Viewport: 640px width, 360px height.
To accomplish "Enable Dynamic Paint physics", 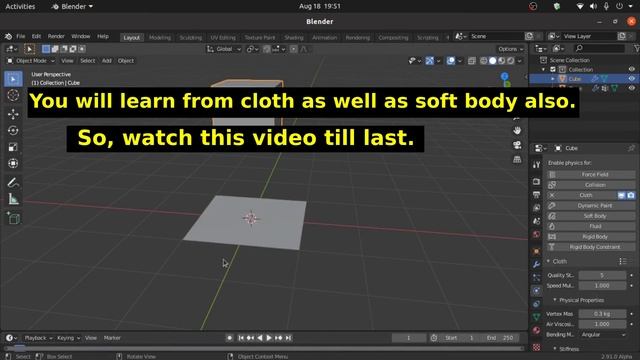I will click(591, 206).
